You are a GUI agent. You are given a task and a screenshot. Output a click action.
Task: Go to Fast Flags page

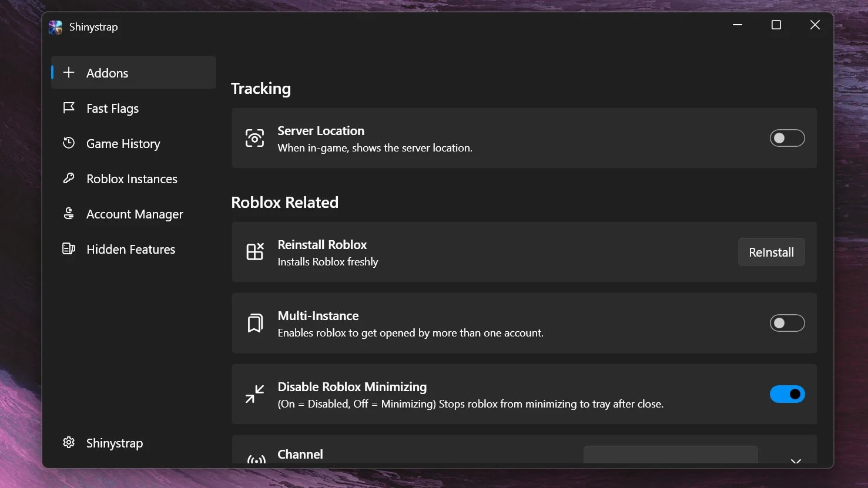tap(134, 108)
